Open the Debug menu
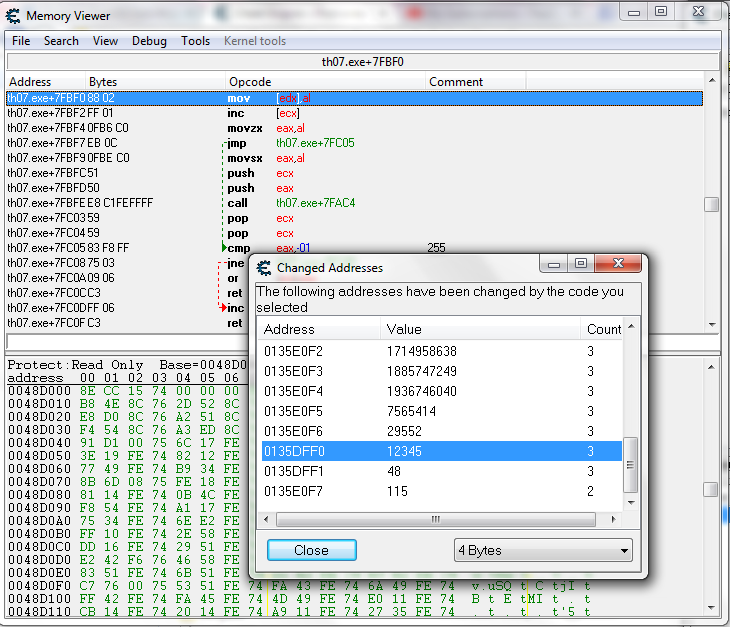Image resolution: width=730 pixels, height=627 pixels. click(149, 41)
